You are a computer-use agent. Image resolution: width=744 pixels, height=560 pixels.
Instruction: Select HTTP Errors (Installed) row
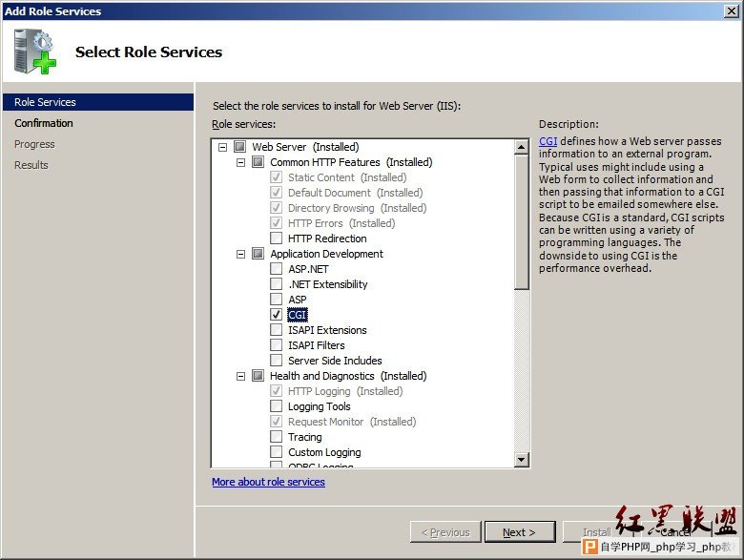tap(341, 223)
